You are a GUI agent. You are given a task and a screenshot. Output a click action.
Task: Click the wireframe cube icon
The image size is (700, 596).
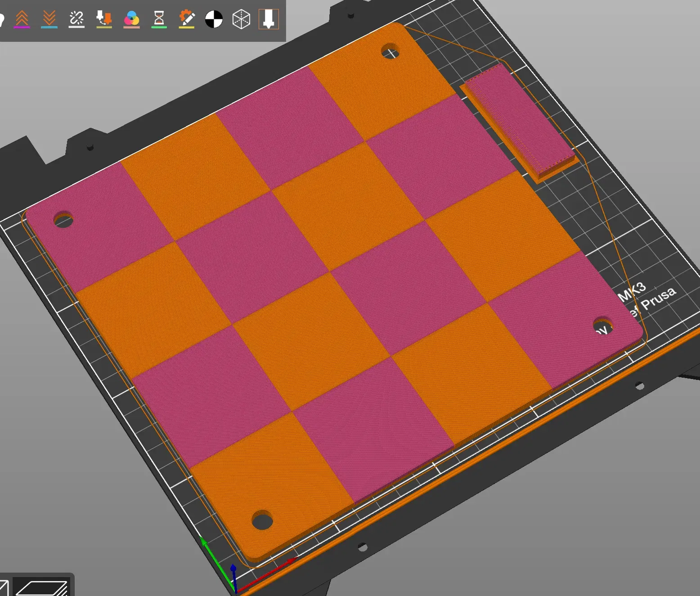click(x=241, y=19)
